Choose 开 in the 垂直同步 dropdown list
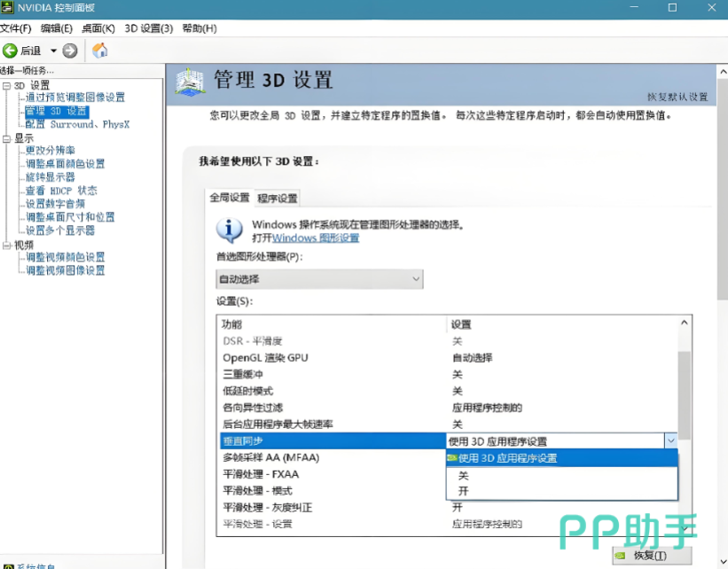728x569 pixels. [x=562, y=491]
